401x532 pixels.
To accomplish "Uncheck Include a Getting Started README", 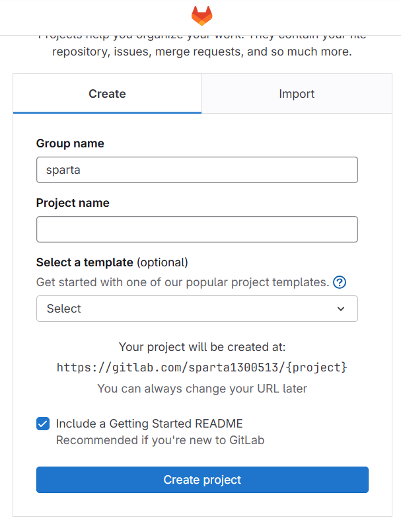I will coord(43,424).
